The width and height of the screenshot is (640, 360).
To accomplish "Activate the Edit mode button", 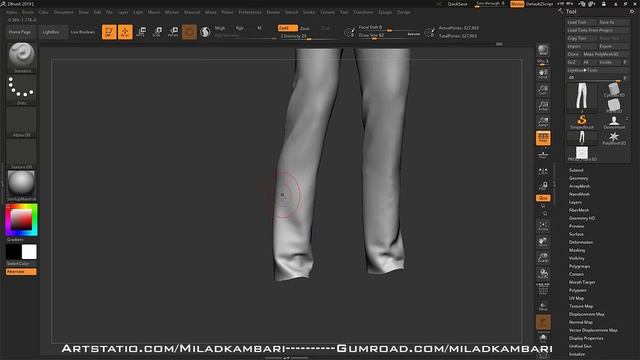I will pyautogui.click(x=109, y=32).
